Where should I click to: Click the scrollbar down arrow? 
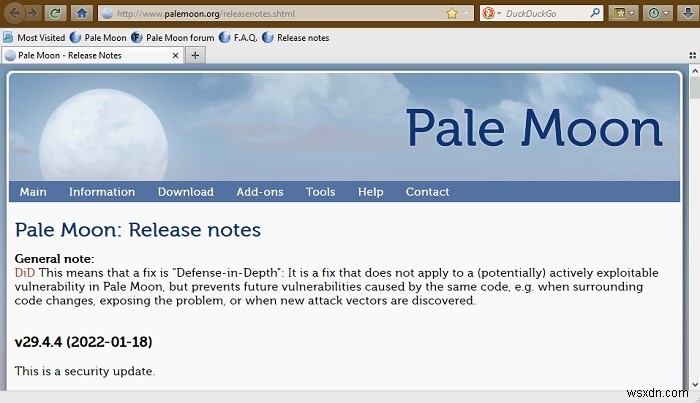tap(695, 384)
